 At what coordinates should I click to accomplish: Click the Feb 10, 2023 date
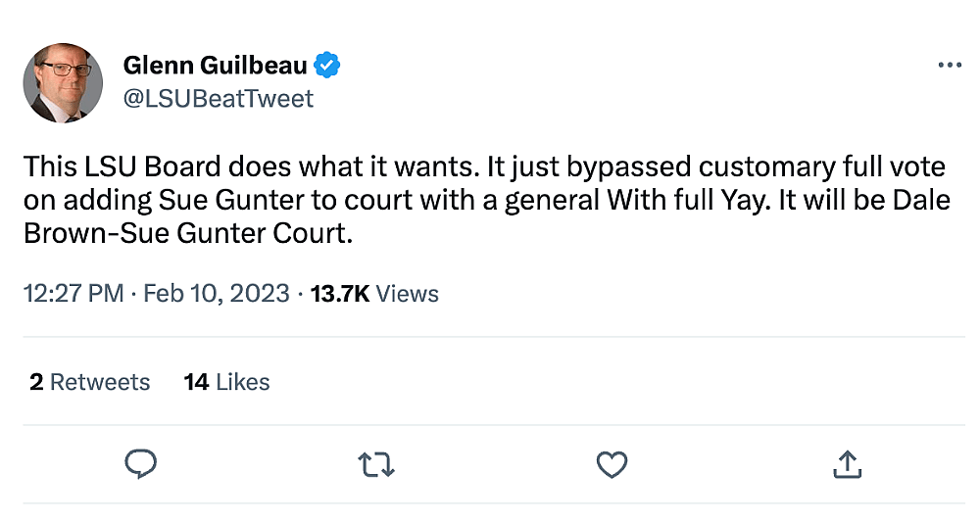(x=216, y=294)
